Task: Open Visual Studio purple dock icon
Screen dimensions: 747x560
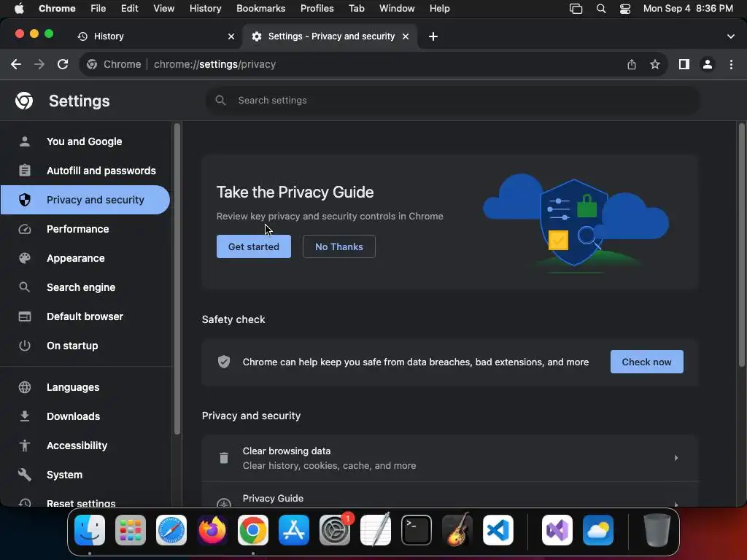Action: click(x=557, y=530)
